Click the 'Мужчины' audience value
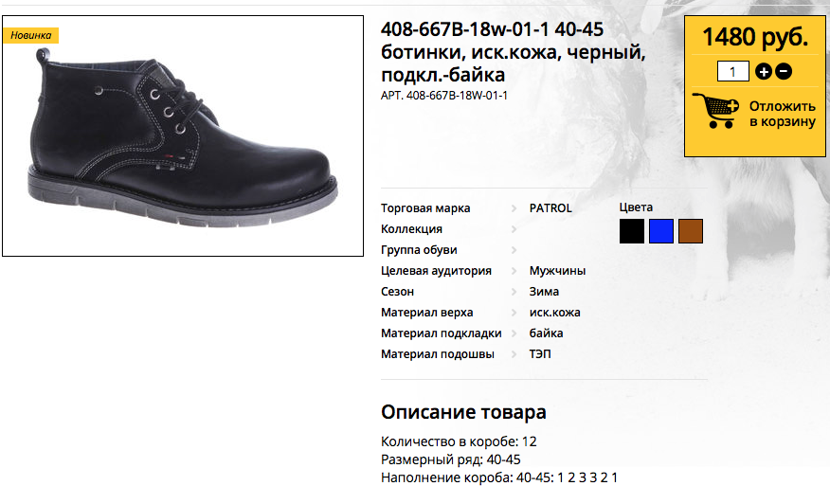The image size is (830, 504). [x=557, y=271]
